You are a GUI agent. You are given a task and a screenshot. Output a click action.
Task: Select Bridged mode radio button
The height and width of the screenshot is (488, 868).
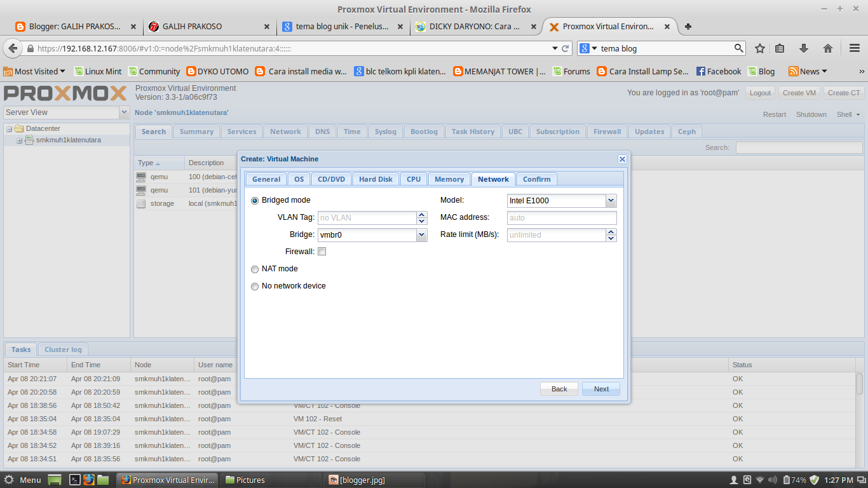pos(255,200)
